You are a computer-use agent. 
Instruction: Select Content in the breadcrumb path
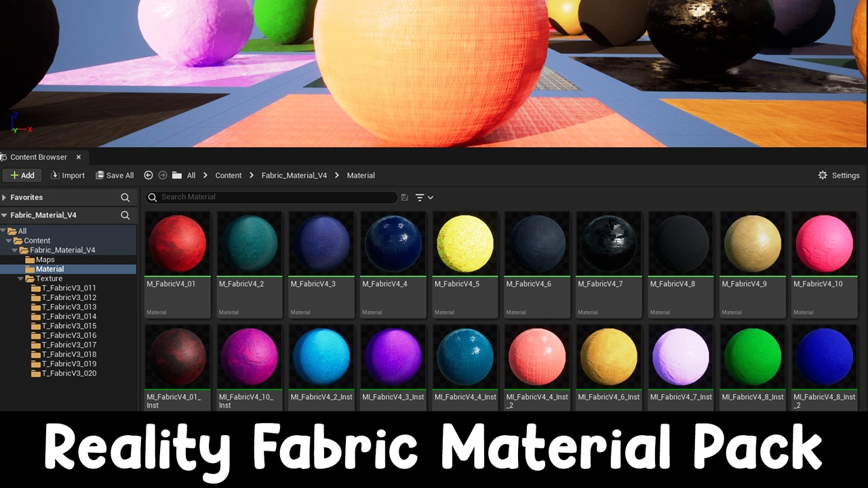click(228, 175)
